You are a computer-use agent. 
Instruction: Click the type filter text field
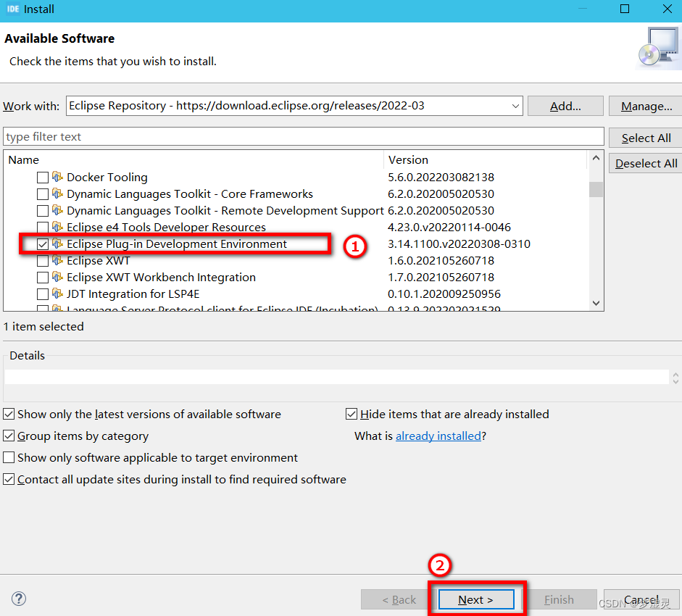pos(304,136)
